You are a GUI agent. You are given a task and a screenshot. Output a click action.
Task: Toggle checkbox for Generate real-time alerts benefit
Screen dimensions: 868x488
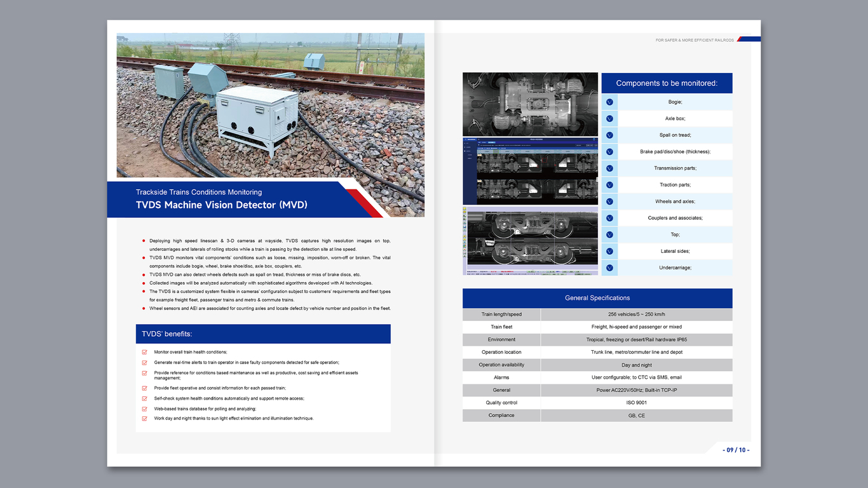click(145, 362)
